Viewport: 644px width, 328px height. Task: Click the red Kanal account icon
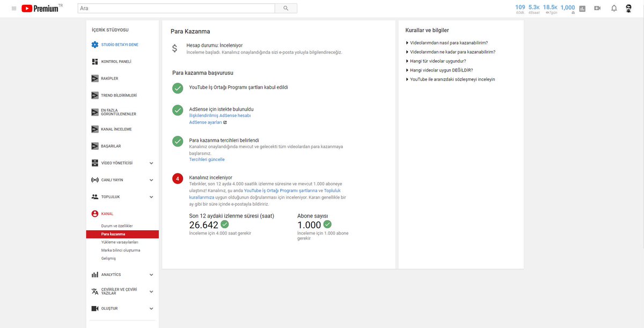[x=95, y=214]
